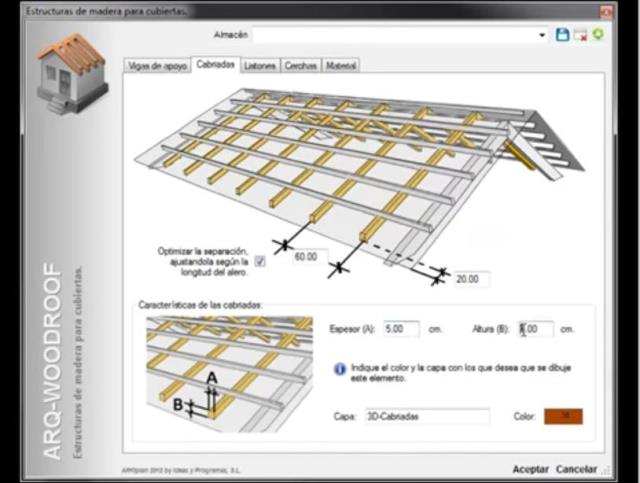Click the Capa field 3D-Cabriadas
The height and width of the screenshot is (483, 640).
click(428, 416)
